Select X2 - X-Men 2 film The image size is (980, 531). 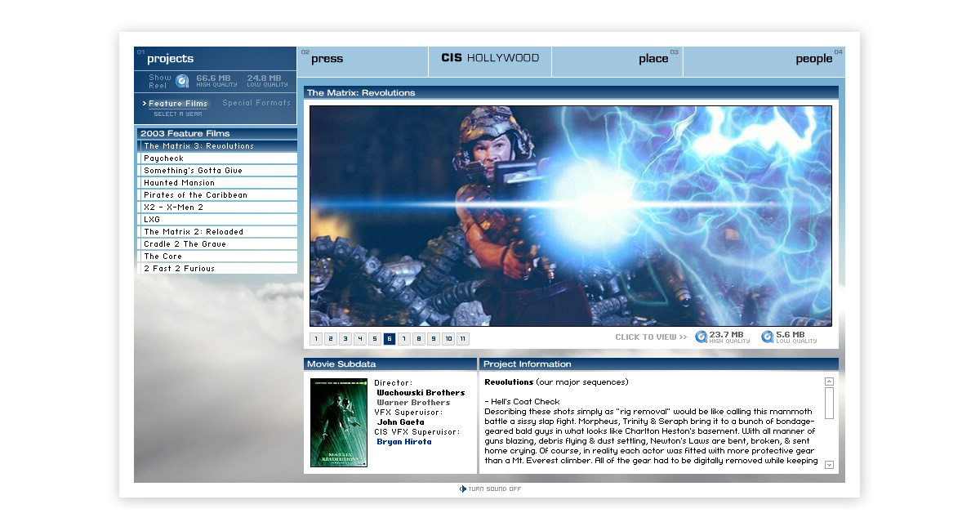(x=217, y=207)
